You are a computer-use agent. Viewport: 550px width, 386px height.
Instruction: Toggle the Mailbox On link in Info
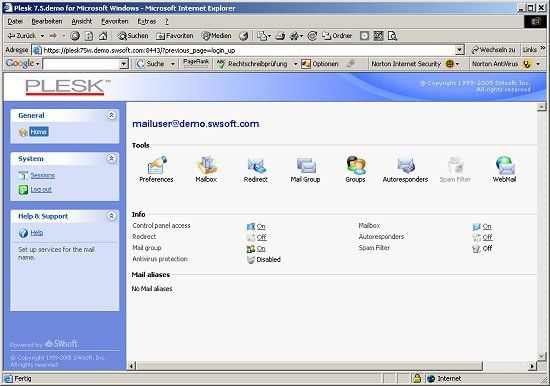tap(487, 227)
